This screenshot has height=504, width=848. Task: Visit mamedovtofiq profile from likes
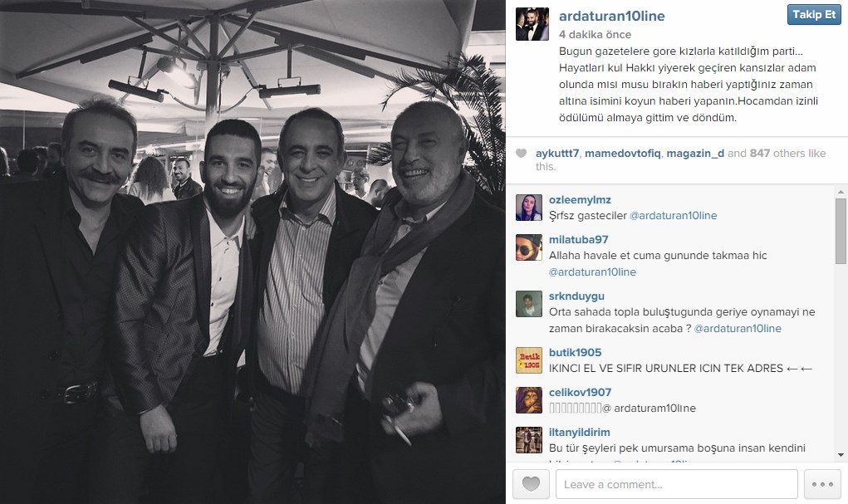tap(622, 153)
